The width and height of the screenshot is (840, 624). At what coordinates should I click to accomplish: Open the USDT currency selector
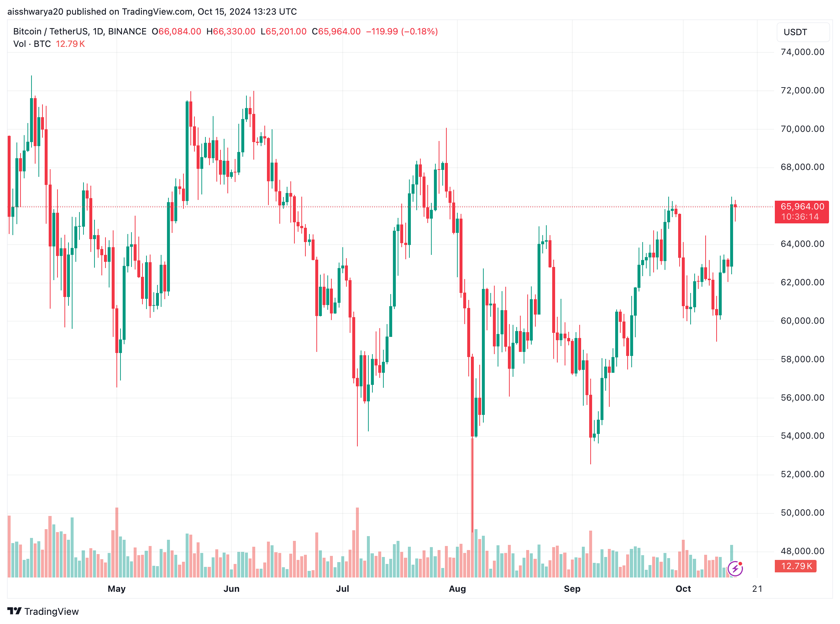click(803, 32)
